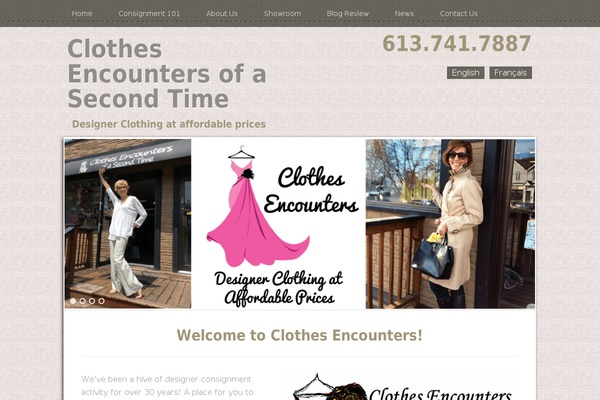Open the Showroom menu link

[282, 13]
